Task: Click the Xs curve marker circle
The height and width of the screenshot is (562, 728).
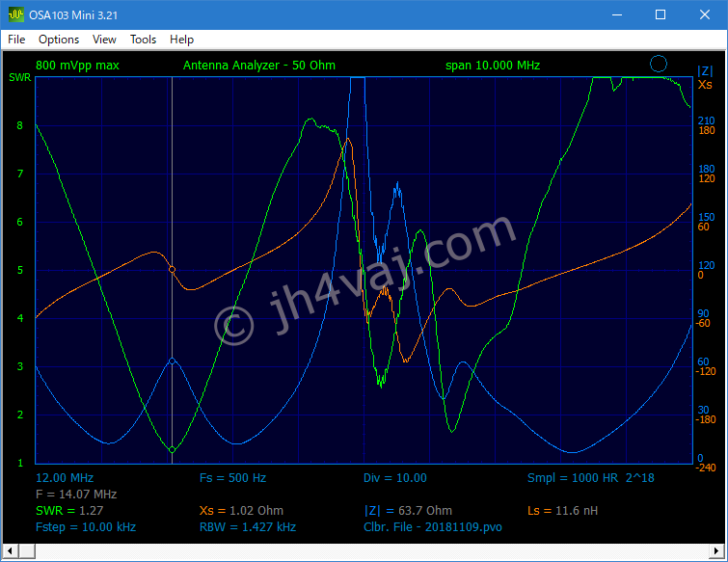Action: [173, 270]
